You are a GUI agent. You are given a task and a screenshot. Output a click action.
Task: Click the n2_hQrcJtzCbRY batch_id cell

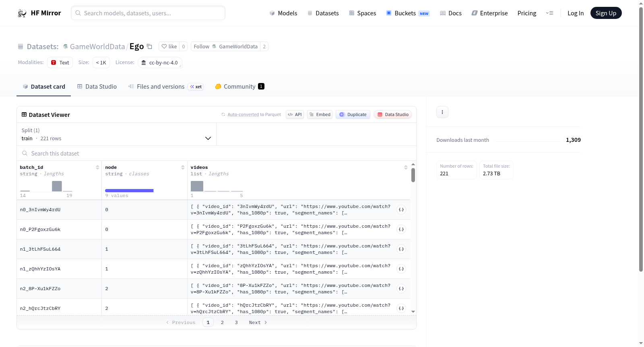(59, 308)
